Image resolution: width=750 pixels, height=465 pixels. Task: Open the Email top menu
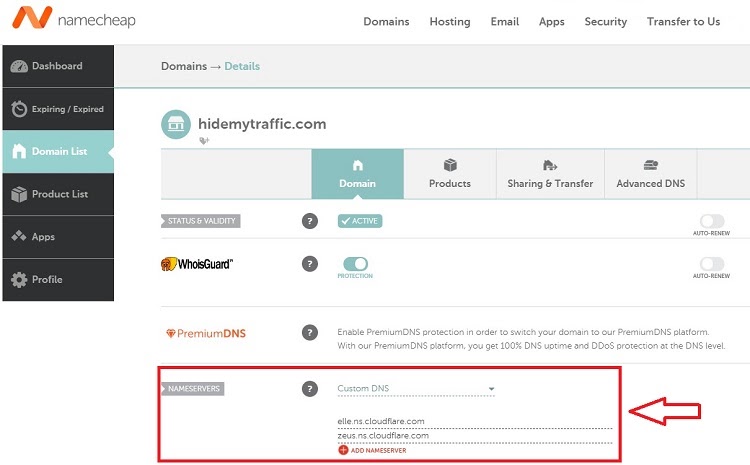click(x=505, y=22)
